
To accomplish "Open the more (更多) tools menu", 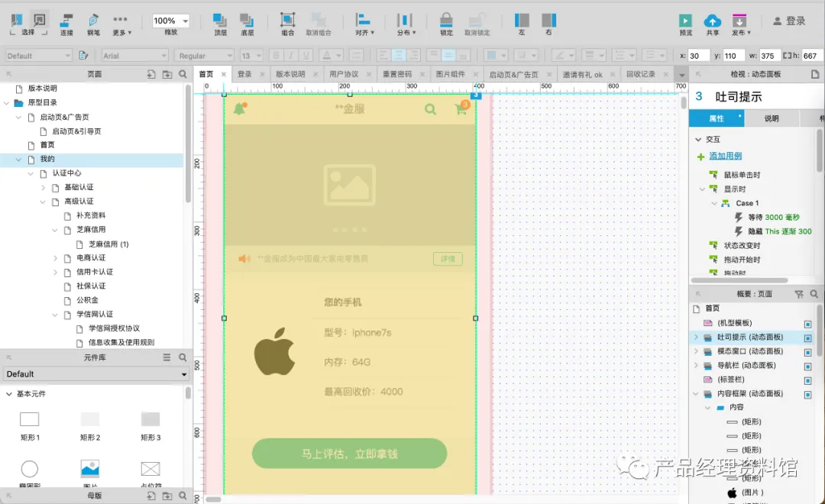I will click(x=121, y=24).
